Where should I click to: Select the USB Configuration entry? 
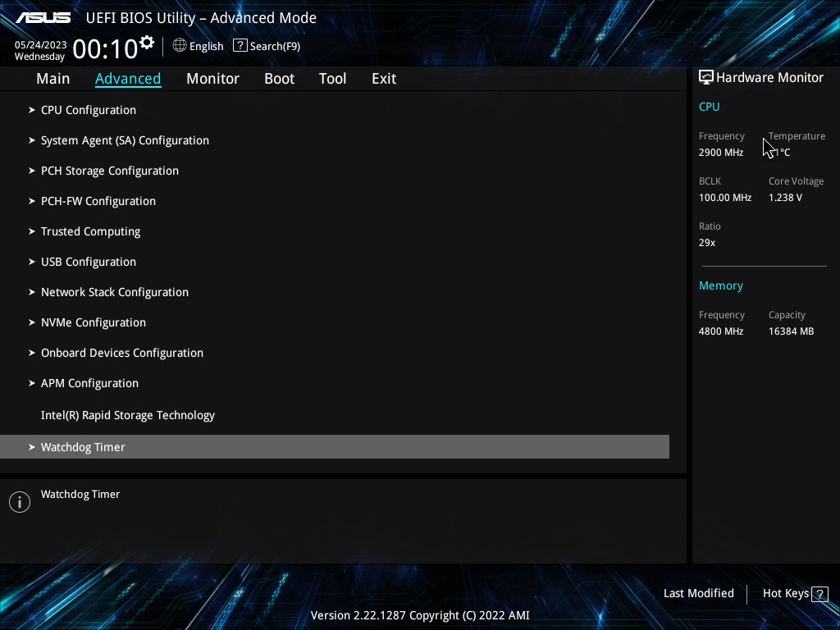[x=335, y=262]
